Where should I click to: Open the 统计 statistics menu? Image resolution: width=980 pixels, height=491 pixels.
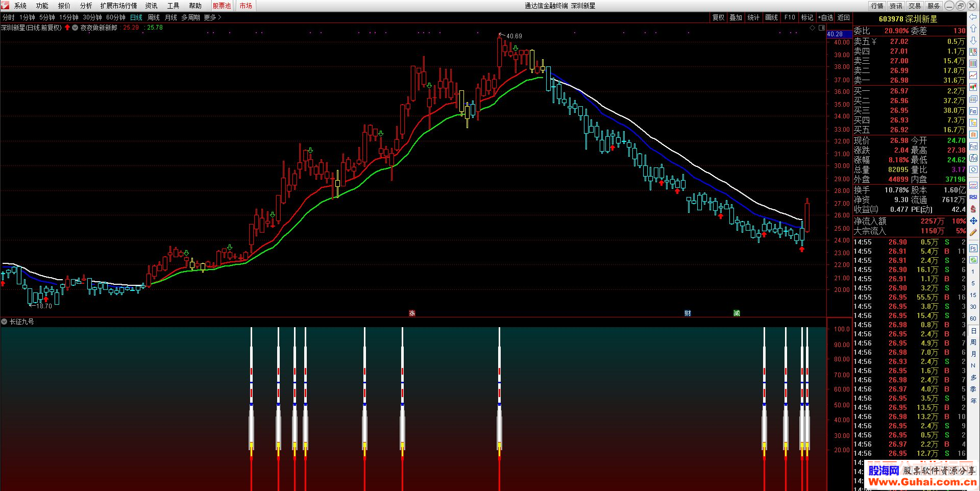click(x=753, y=17)
